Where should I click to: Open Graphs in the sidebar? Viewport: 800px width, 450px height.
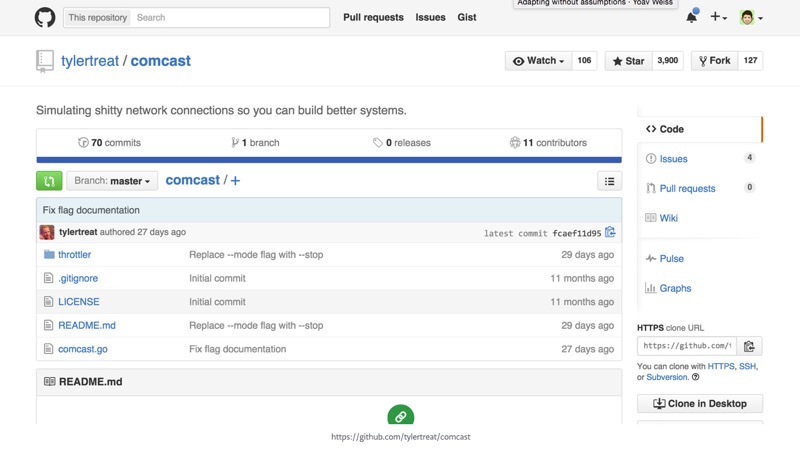point(675,288)
